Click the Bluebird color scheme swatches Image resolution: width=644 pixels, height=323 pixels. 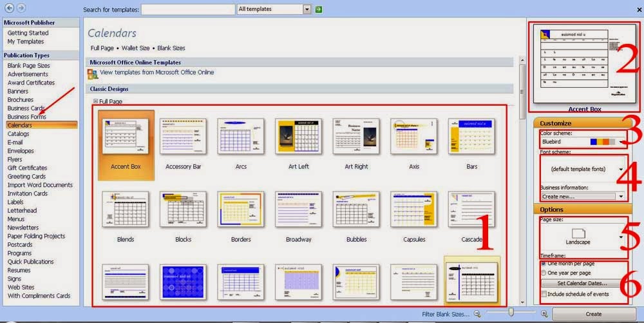coord(603,142)
